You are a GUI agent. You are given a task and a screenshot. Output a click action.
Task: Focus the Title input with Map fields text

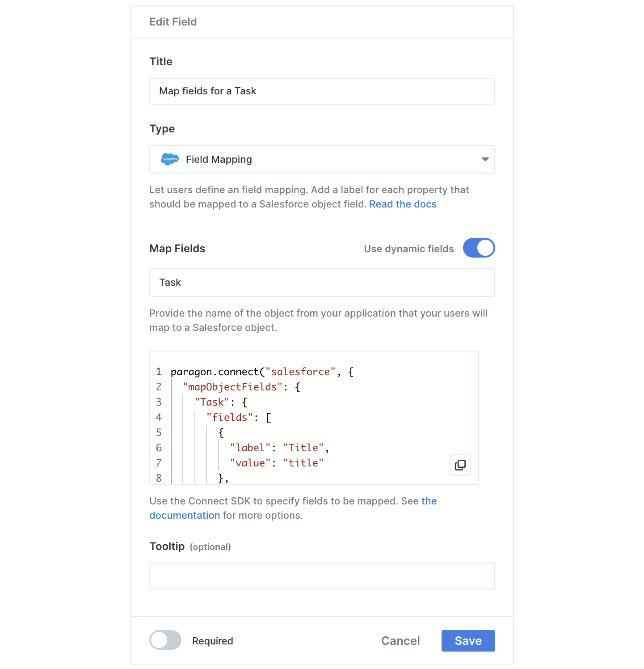322,91
